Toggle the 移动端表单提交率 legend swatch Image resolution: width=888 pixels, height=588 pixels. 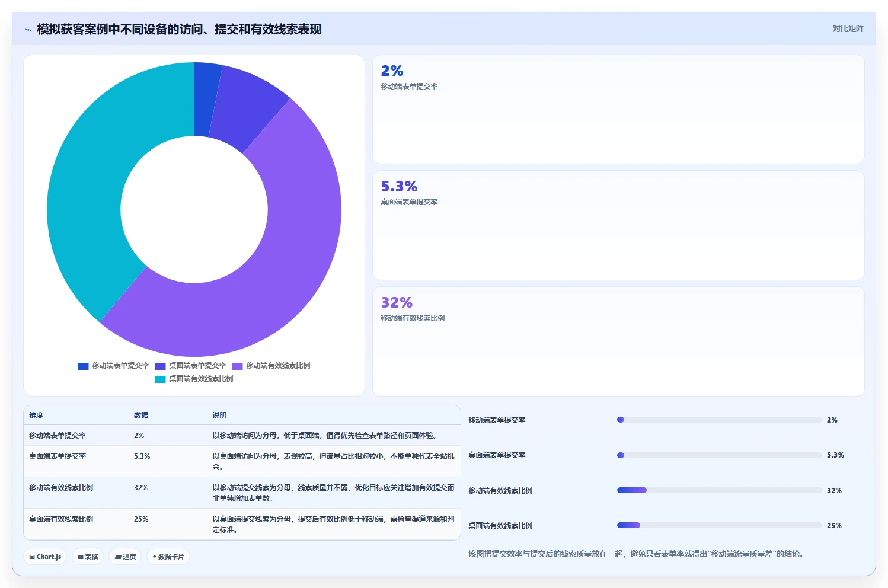click(x=83, y=366)
